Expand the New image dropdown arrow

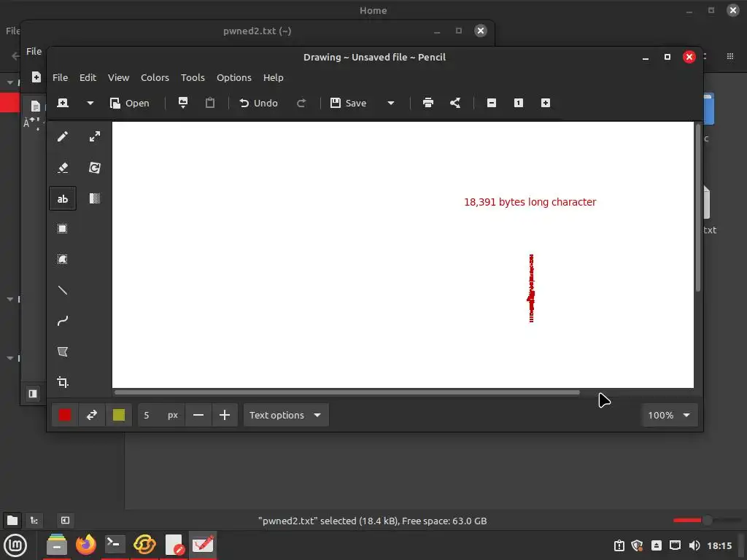(90, 103)
